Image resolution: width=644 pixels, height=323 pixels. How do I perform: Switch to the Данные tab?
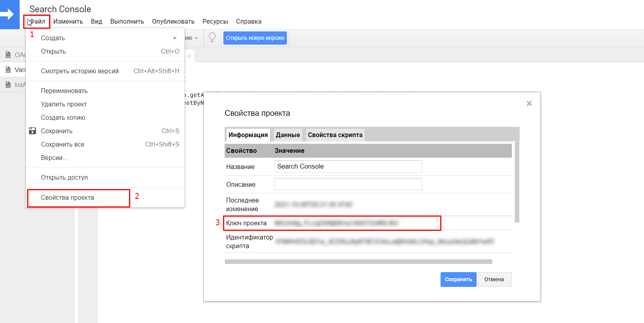pyautogui.click(x=288, y=135)
